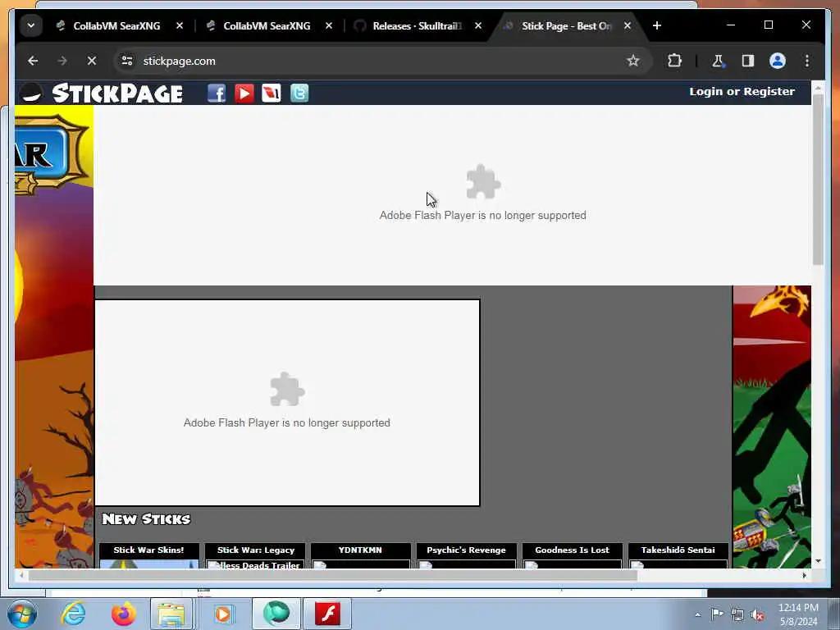Click the horizontal scrollbar thumb

click(332, 575)
